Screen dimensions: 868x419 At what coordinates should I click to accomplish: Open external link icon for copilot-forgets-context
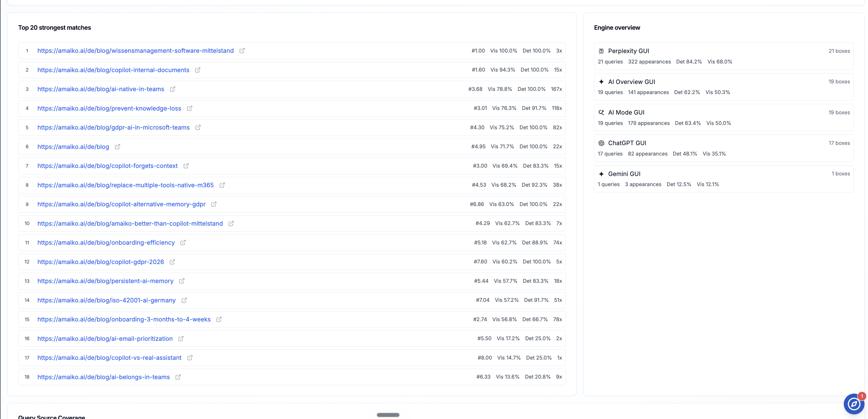(x=186, y=166)
